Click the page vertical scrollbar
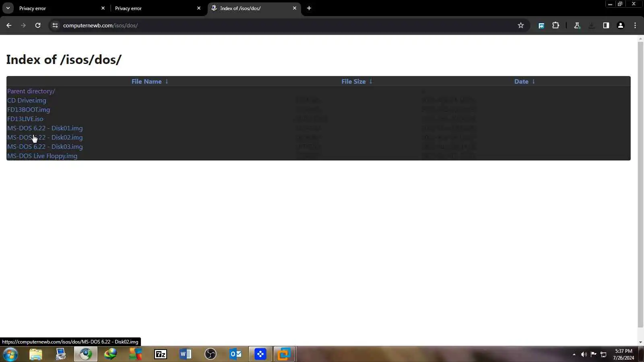 tap(640, 184)
